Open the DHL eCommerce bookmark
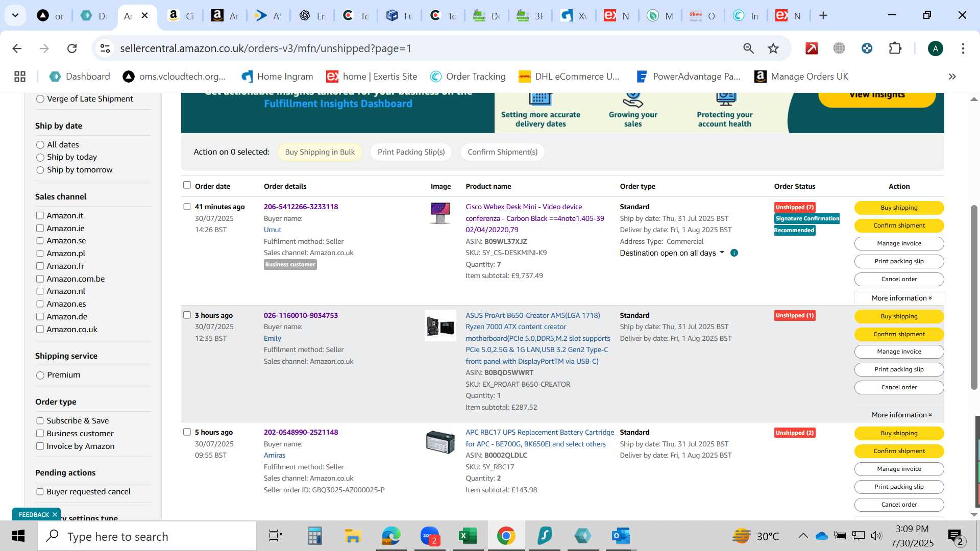The image size is (980, 551). 569,77
